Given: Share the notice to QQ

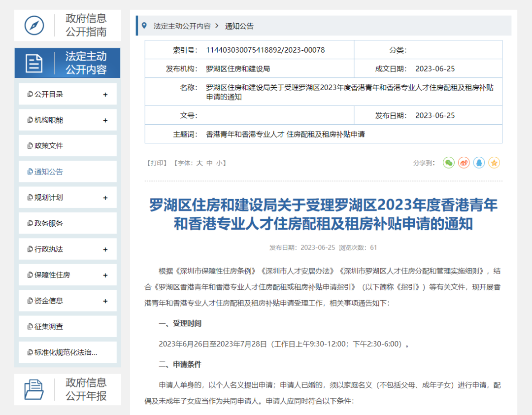Looking at the screenshot, I should 479,163.
